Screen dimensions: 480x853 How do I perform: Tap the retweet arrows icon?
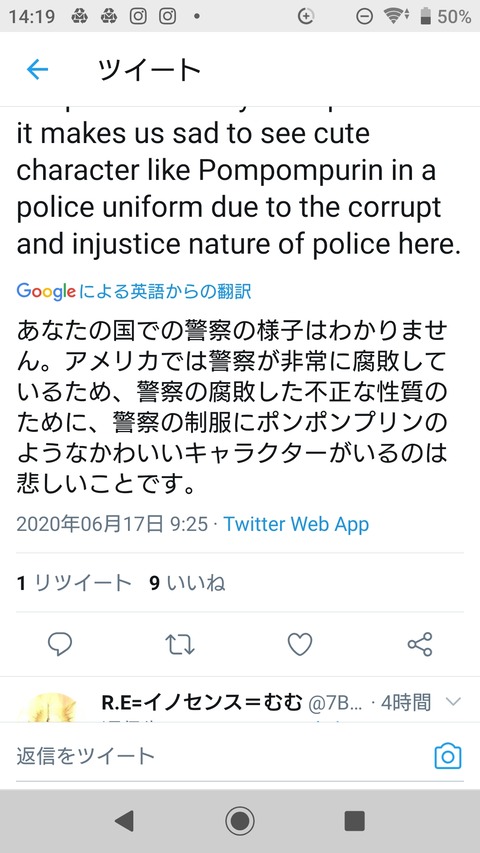click(180, 645)
